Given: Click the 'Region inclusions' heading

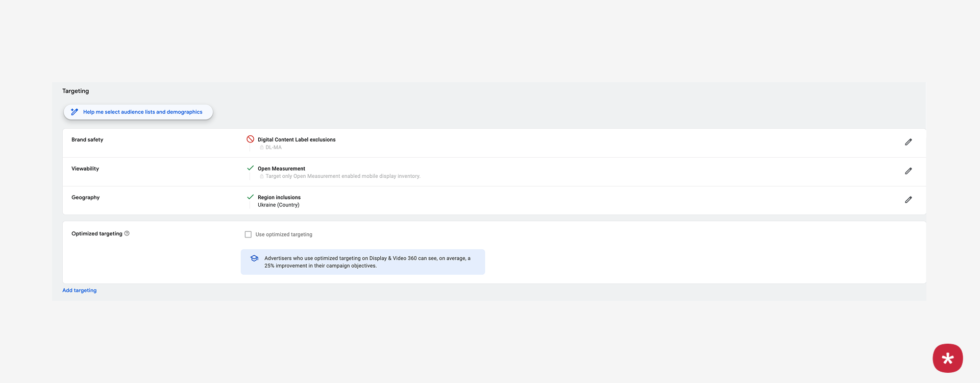Looking at the screenshot, I should [x=279, y=197].
